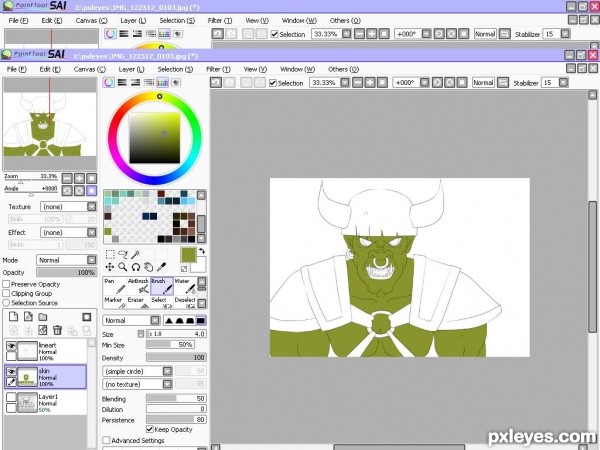600x450 pixels.
Task: Pick the rotate canvas tool
Action: click(x=135, y=267)
